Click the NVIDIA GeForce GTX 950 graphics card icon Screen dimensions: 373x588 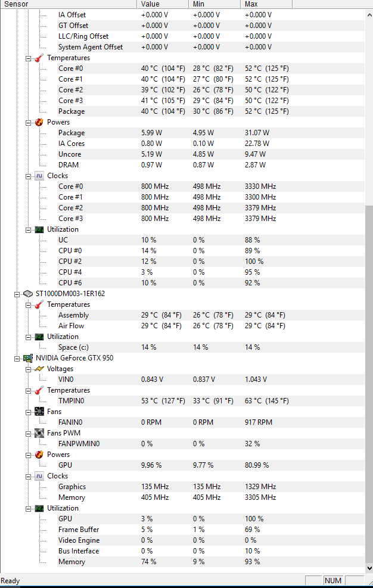pos(28,358)
